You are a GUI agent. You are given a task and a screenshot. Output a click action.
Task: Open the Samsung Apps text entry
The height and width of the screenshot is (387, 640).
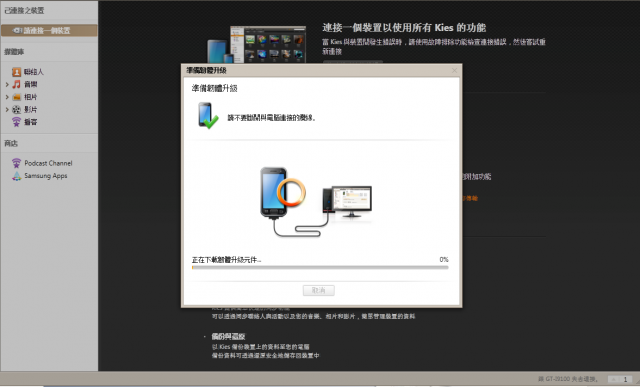pyautogui.click(x=46, y=176)
